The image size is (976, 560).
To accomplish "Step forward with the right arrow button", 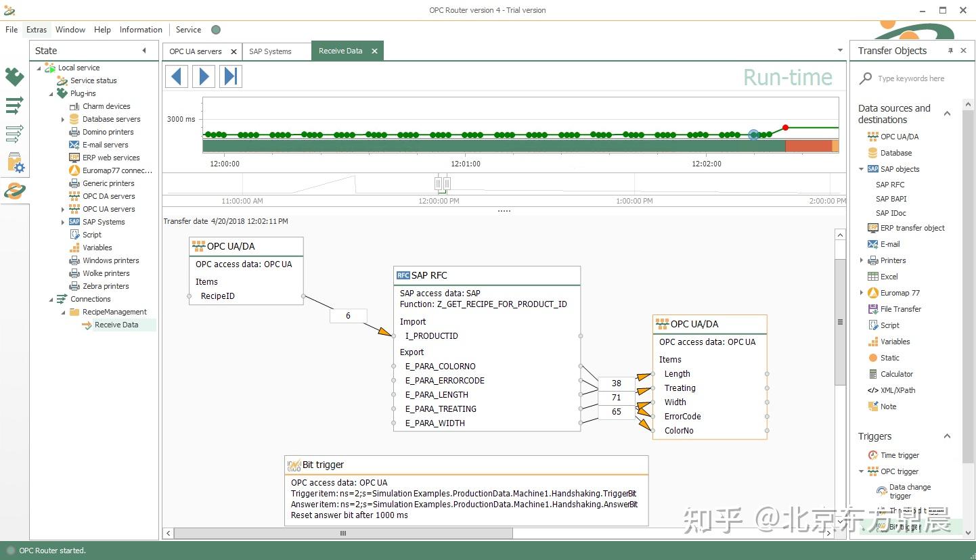I will (x=204, y=76).
